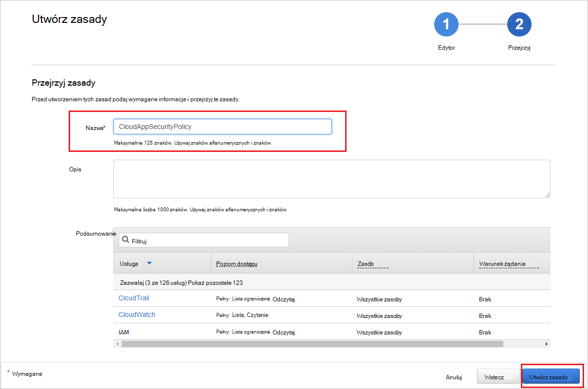The height and width of the screenshot is (389, 588).
Task: Sort by Usługa column arrow
Action: (x=149, y=263)
